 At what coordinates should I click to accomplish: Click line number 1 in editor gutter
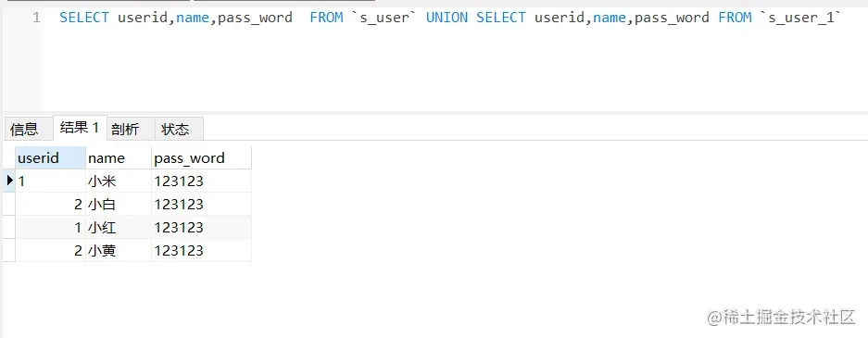tap(36, 18)
